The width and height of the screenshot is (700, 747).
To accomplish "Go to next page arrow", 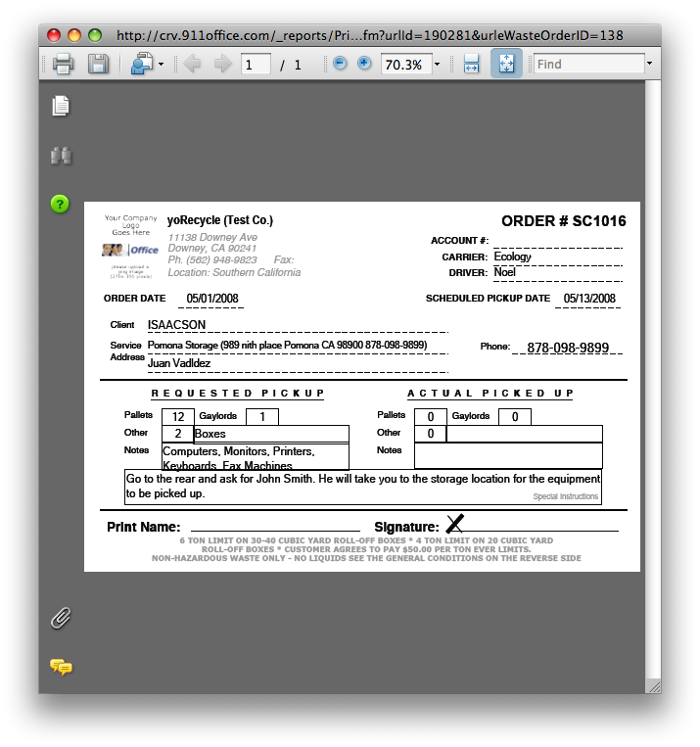I will tap(222, 64).
